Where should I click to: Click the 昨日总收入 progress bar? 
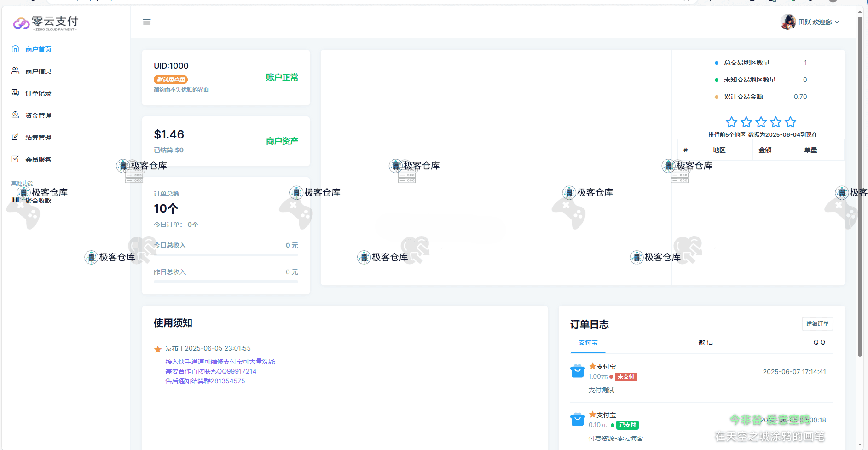pos(226,282)
